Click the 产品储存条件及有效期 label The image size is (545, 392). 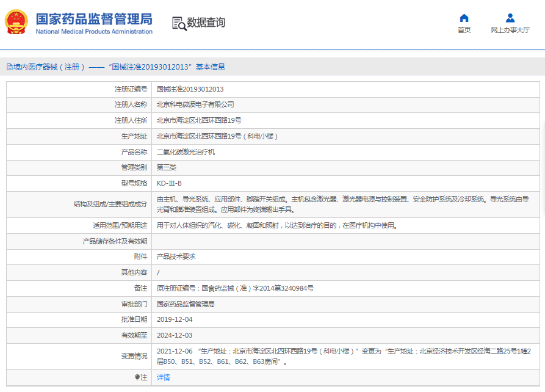(115, 241)
